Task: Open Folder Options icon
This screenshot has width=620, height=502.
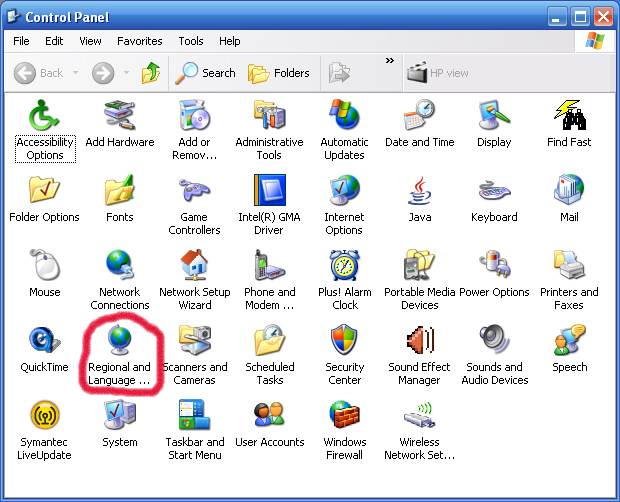Action: pos(44,190)
